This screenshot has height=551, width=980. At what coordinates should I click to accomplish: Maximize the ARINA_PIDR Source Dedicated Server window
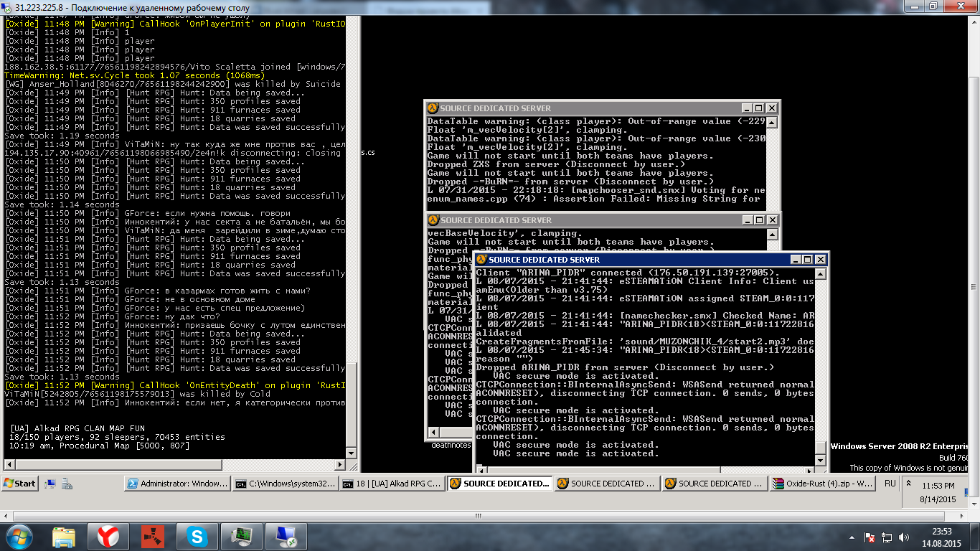coord(807,260)
